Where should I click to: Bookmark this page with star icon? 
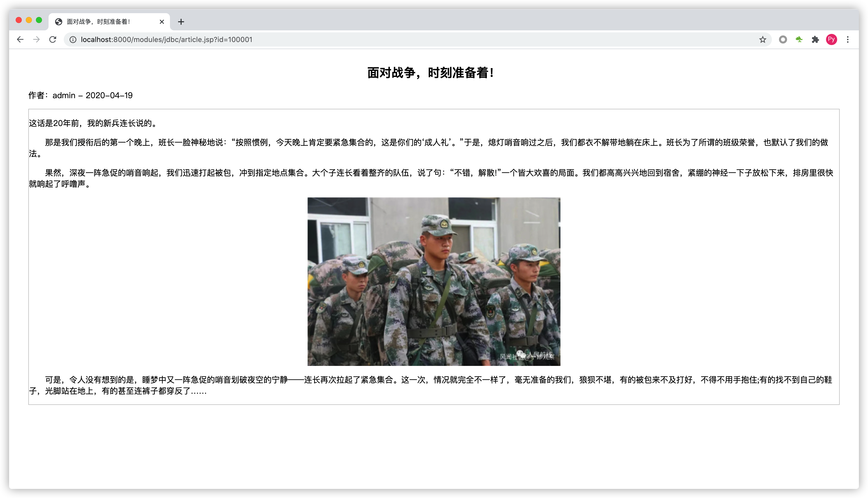coord(762,40)
